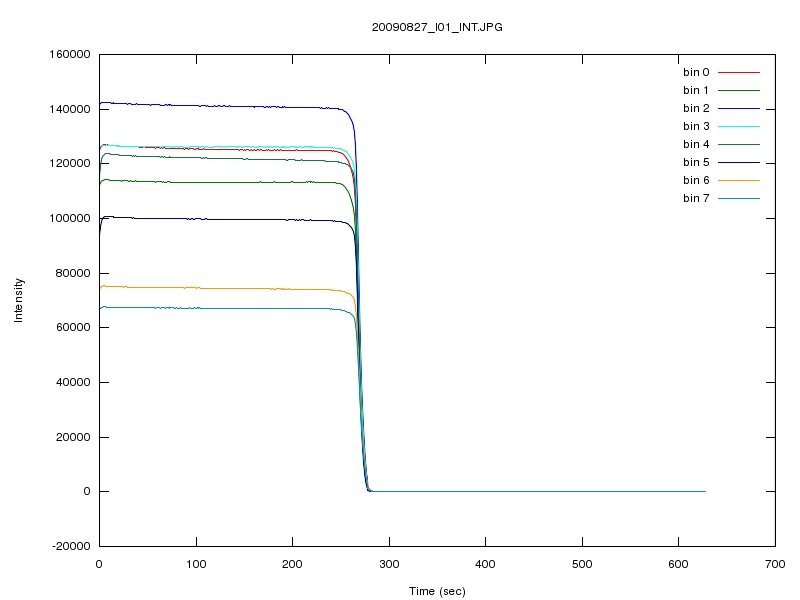Click the x-axis value 600
The image size is (800, 600).
[x=679, y=564]
